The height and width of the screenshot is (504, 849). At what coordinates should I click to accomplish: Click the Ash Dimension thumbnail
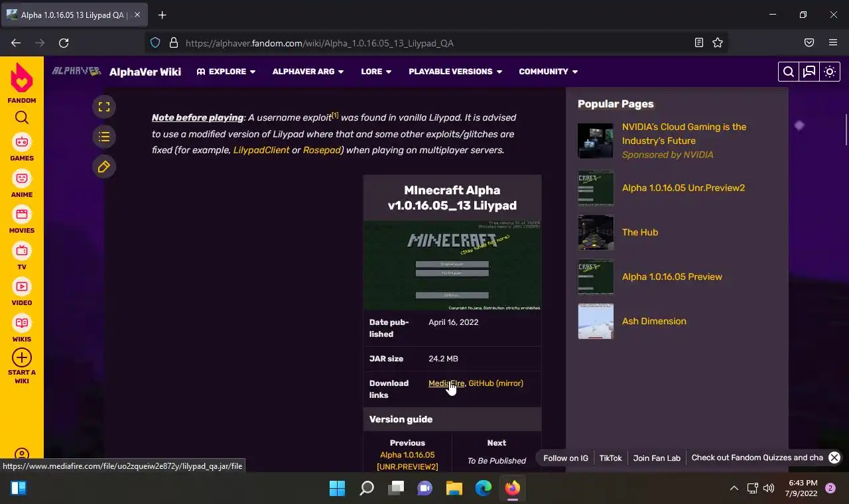pyautogui.click(x=596, y=321)
